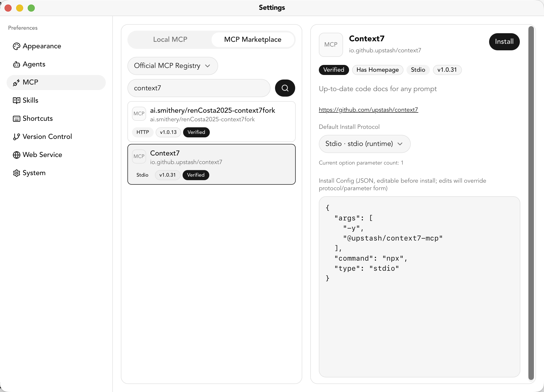Click the MCP logo of Context7 list result

pyautogui.click(x=139, y=156)
